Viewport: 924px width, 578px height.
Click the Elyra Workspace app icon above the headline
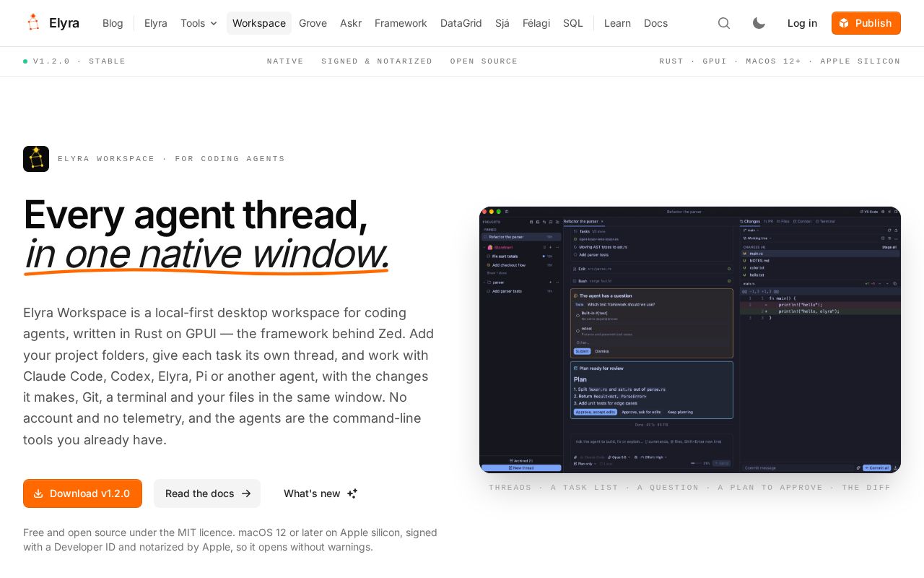pos(36,159)
